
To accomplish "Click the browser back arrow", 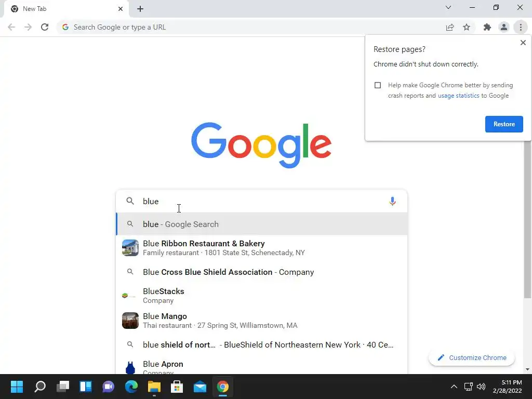I will (x=11, y=27).
